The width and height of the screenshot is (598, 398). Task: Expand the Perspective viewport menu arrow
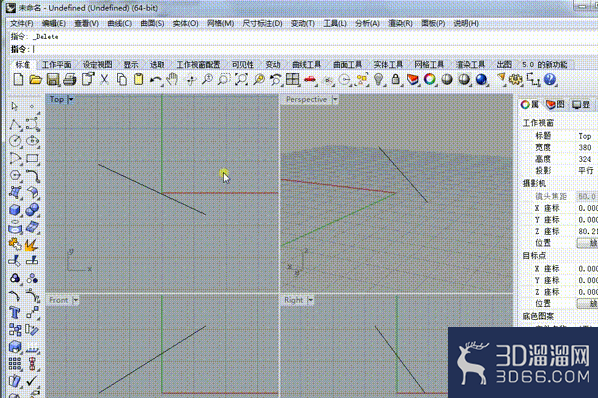335,100
